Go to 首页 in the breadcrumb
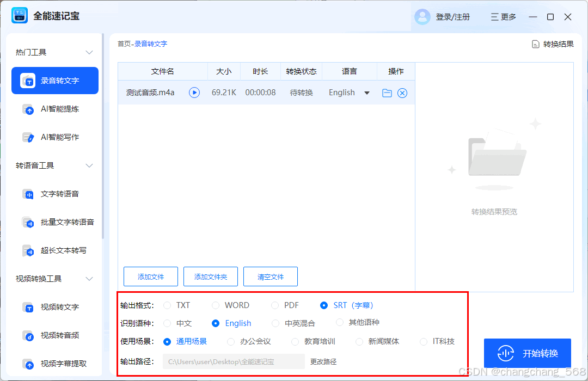This screenshot has height=381, width=588. coord(124,44)
